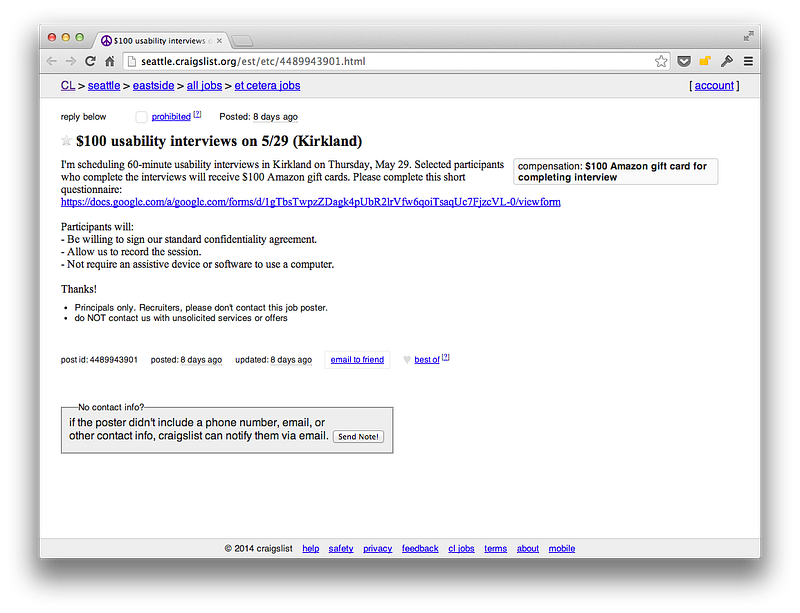800x613 pixels.
Task: Click the best of link
Action: tap(427, 360)
